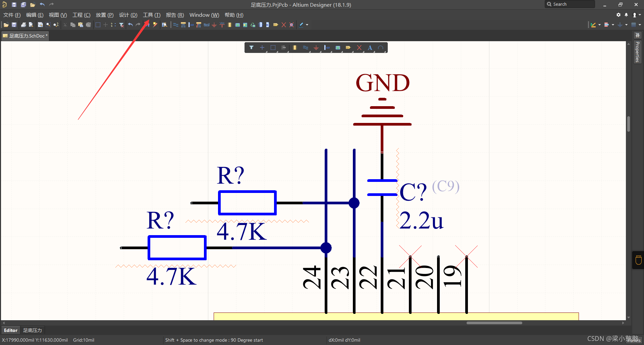Click the Place Wire icon in main toolbar
The image size is (644, 345).
[x=176, y=25]
